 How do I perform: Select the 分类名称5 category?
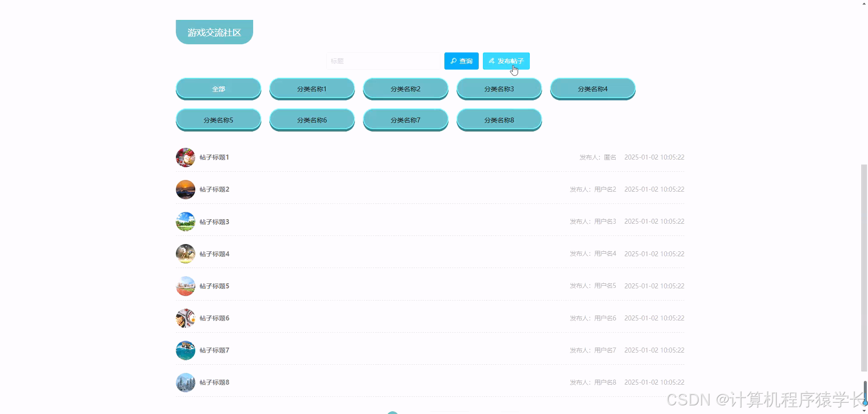pyautogui.click(x=218, y=120)
